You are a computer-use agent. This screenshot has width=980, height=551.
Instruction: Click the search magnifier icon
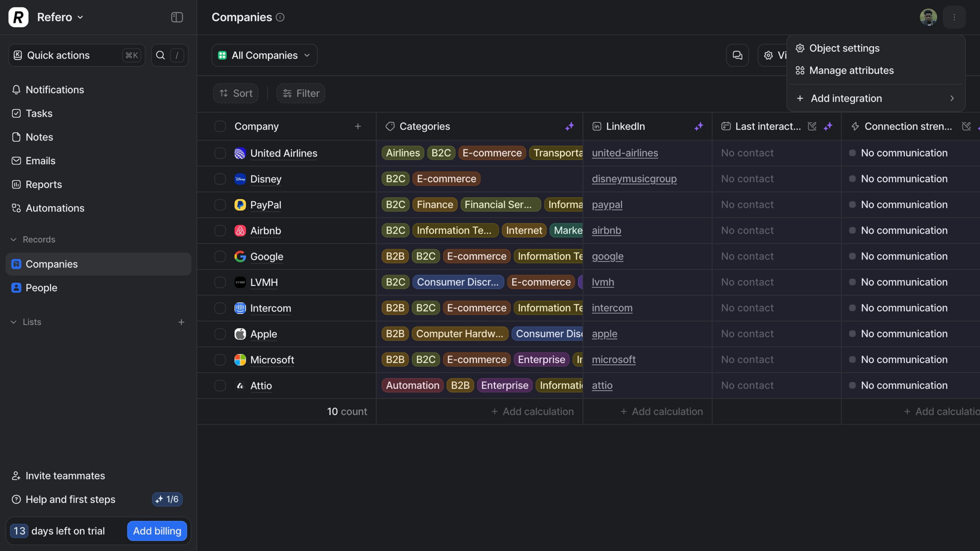pyautogui.click(x=160, y=55)
